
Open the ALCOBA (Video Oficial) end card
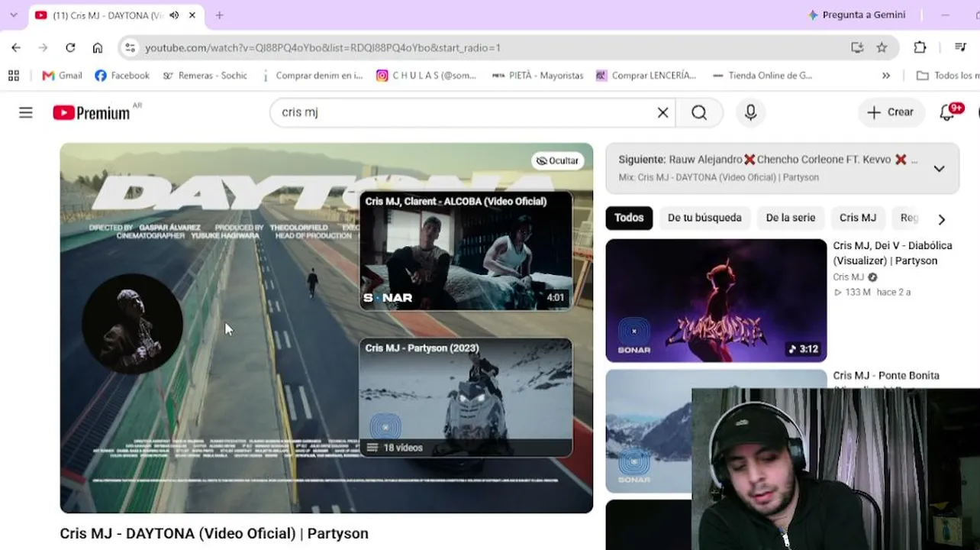466,251
